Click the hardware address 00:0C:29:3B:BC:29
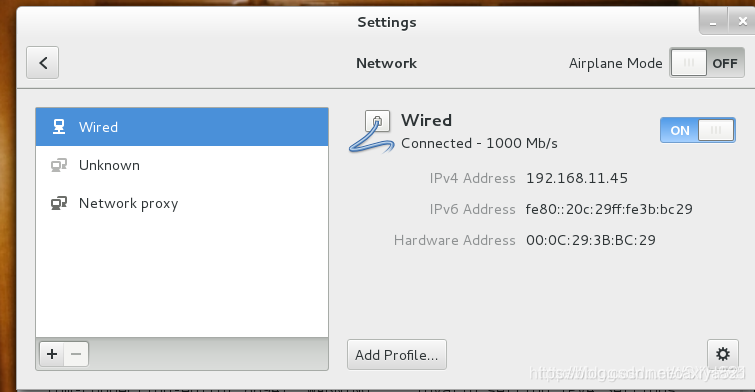Image resolution: width=755 pixels, height=392 pixels. [591, 240]
